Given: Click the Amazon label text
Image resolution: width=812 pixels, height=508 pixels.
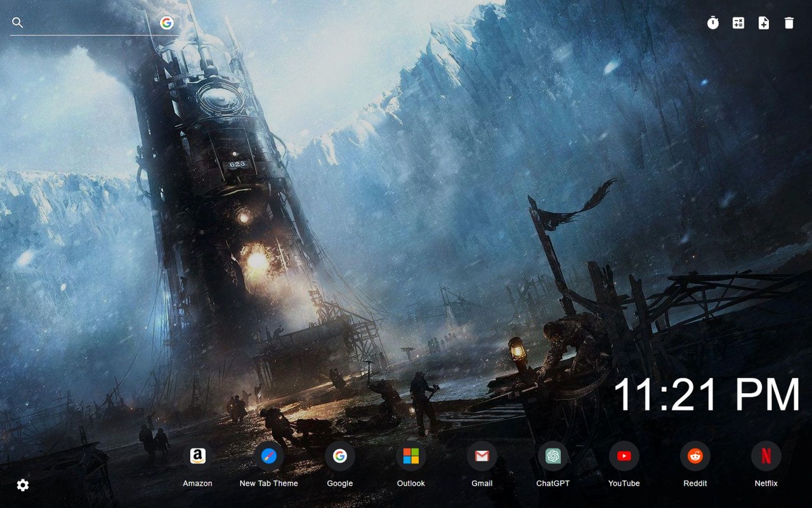Looking at the screenshot, I should pyautogui.click(x=198, y=483).
